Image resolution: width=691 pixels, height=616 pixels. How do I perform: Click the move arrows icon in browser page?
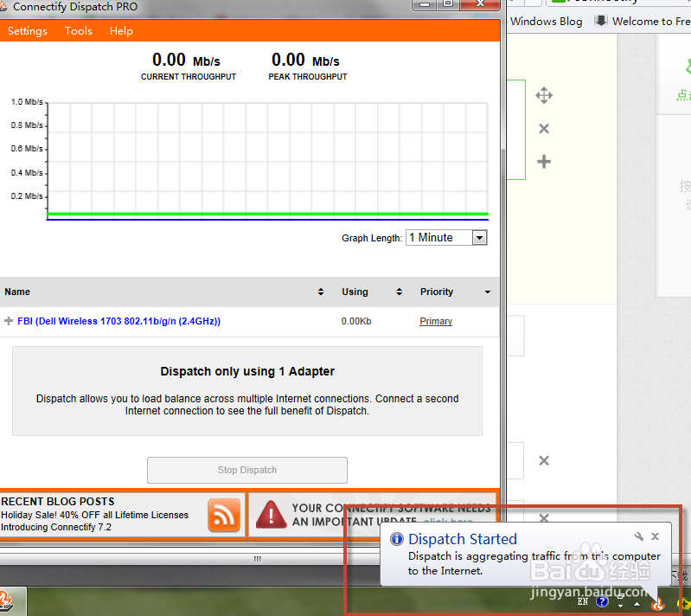coord(544,96)
